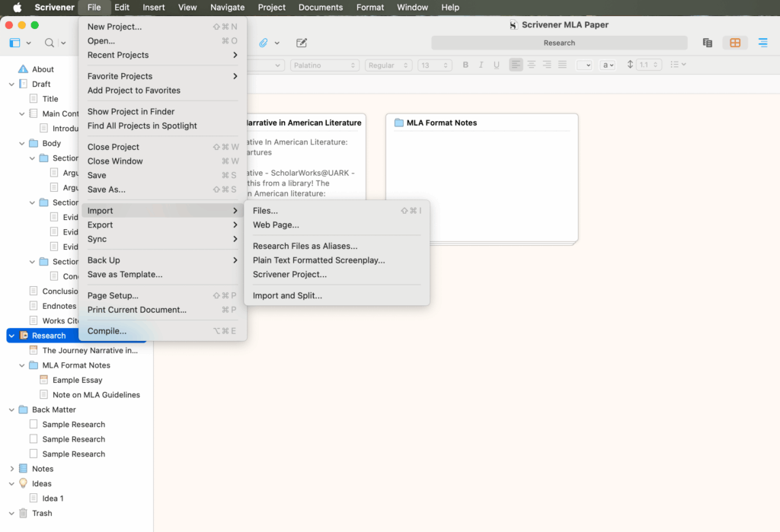The image size is (780, 532).
Task: Click the search magnifier icon
Action: 50,43
